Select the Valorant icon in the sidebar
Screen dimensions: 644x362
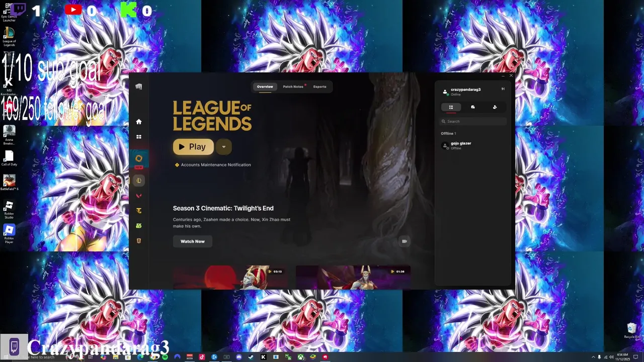pyautogui.click(x=139, y=196)
